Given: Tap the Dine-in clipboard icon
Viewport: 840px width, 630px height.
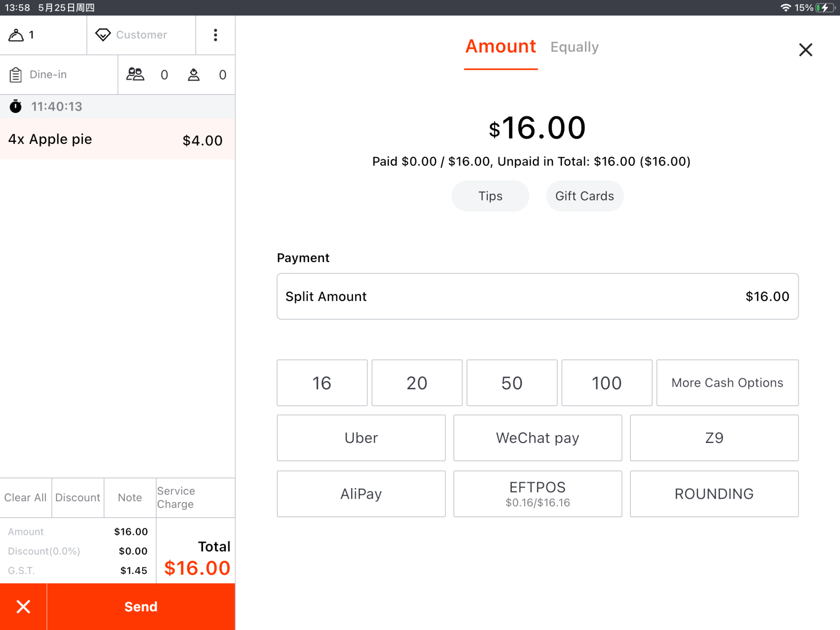Looking at the screenshot, I should (16, 75).
